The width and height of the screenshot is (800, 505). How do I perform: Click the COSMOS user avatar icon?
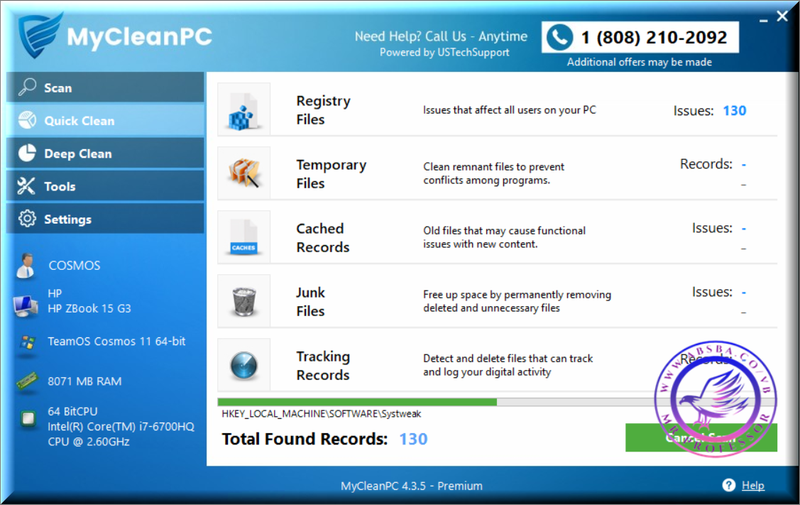(25, 265)
